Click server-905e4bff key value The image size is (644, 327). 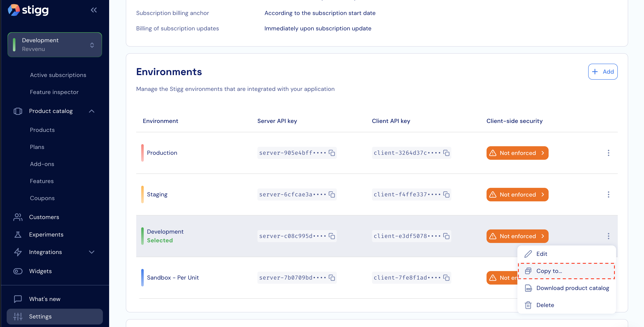292,153
